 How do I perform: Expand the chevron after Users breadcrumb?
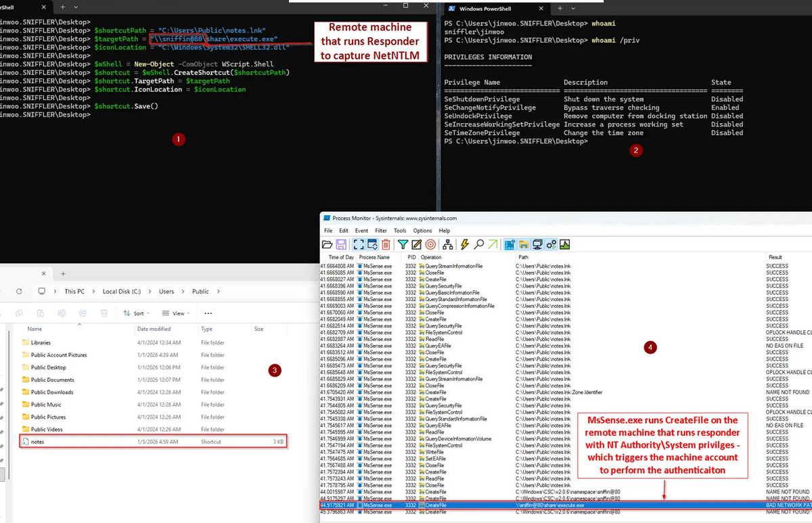(183, 291)
